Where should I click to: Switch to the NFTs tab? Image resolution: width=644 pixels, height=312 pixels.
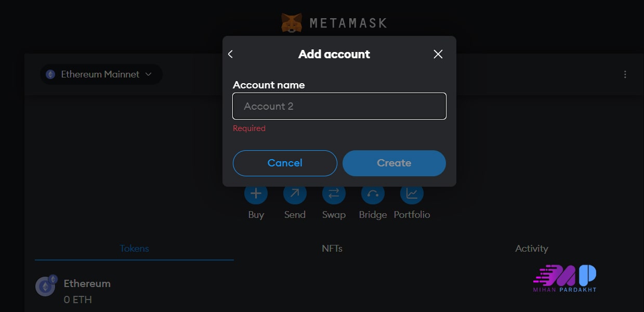[x=332, y=249]
